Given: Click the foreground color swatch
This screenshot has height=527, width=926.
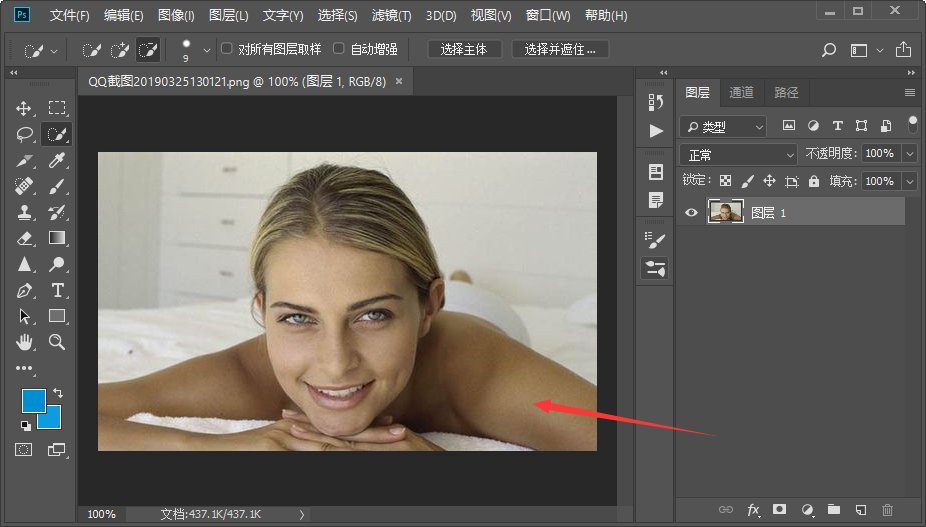Looking at the screenshot, I should [32, 399].
